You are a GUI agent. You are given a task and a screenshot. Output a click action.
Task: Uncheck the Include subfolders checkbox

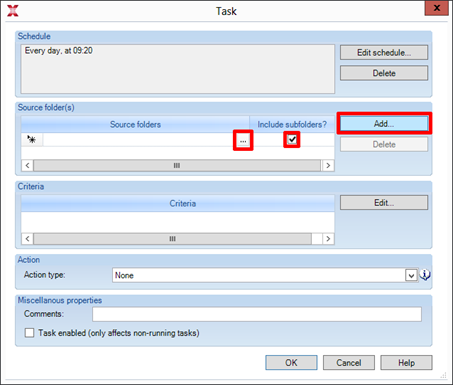coord(292,139)
